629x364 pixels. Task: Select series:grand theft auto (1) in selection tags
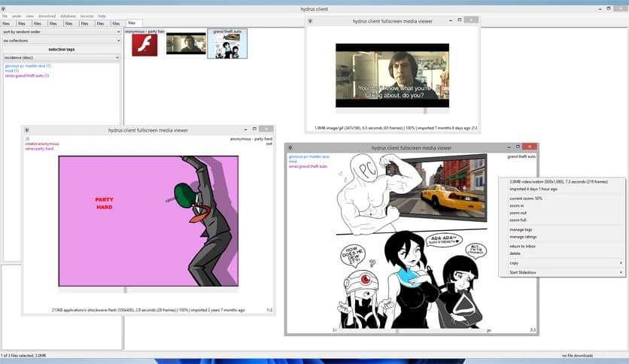(27, 75)
